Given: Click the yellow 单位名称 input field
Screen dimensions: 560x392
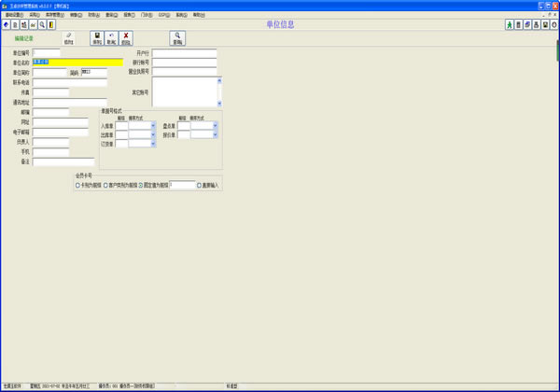Looking at the screenshot, I should point(77,63).
